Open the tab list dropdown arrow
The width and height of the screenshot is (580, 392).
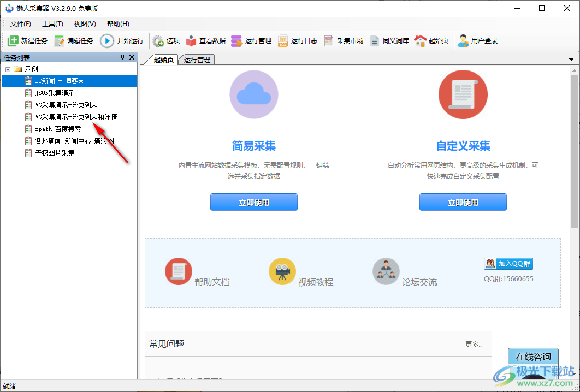(x=571, y=59)
